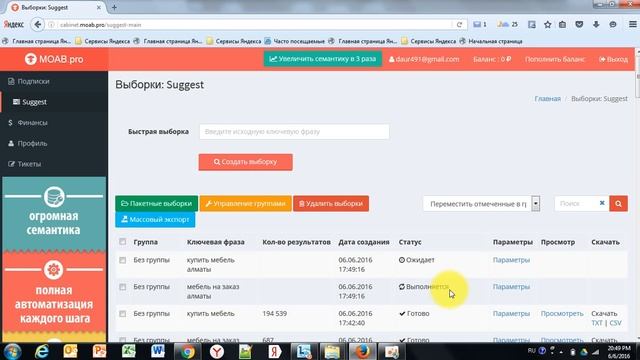Viewport: 640px width, 360px height.
Task: Click the MOAB.pro logo
Action: coord(53,59)
